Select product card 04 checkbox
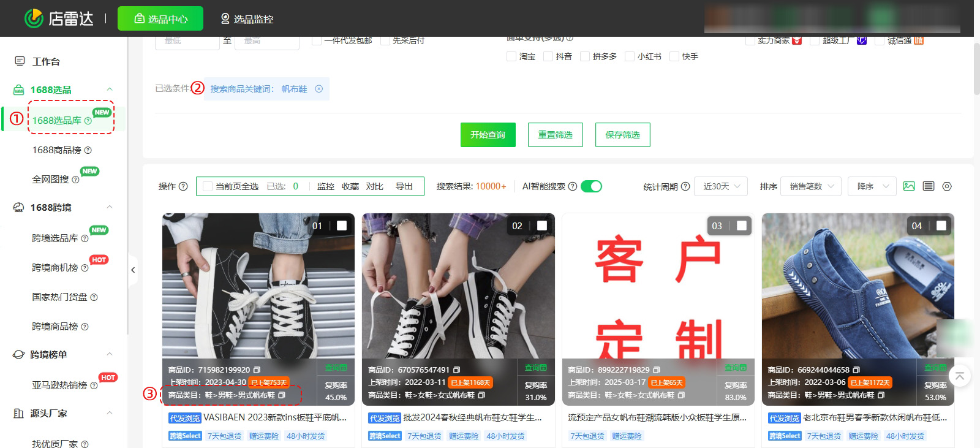 (941, 226)
